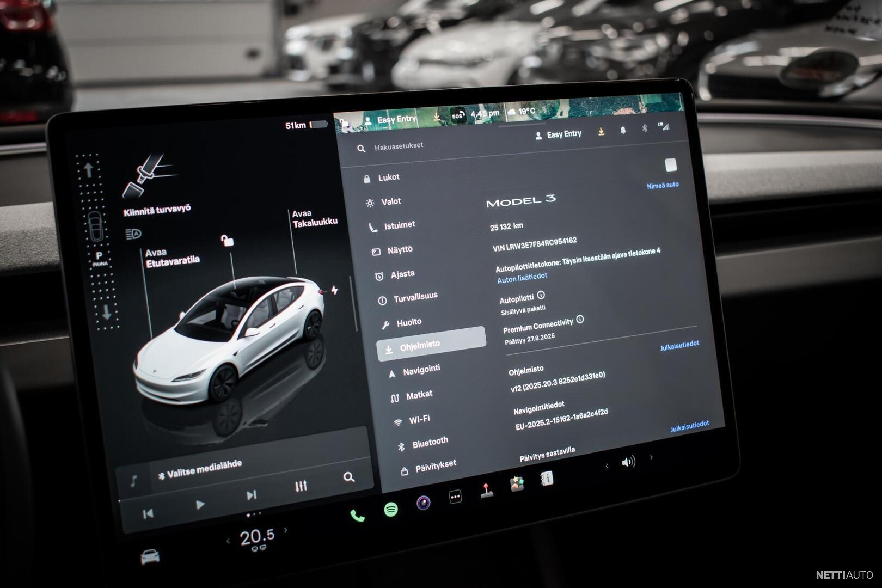This screenshot has height=588, width=882.
Task: Open the Phone app icon
Action: (357, 516)
